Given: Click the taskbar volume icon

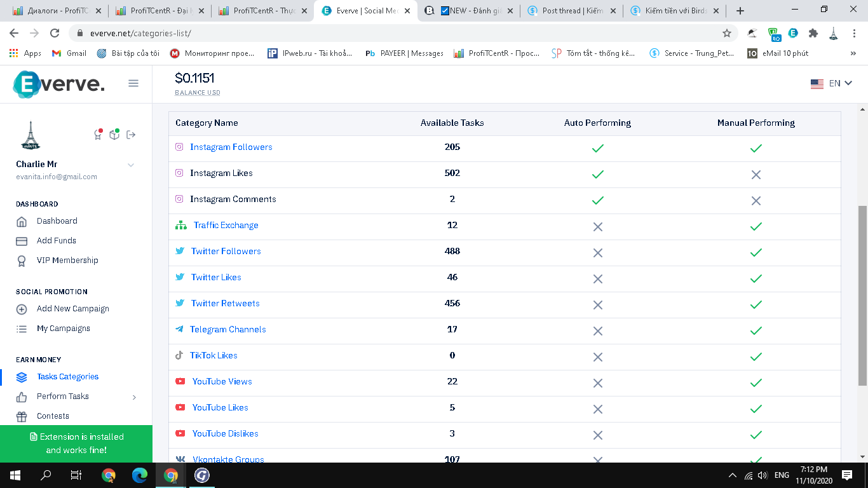Looking at the screenshot, I should [763, 475].
